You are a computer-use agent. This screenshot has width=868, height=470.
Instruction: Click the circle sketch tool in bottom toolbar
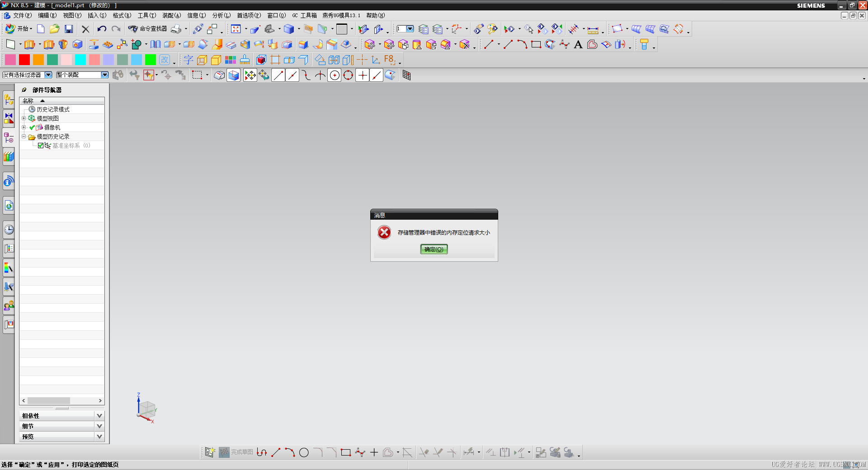coord(304,452)
